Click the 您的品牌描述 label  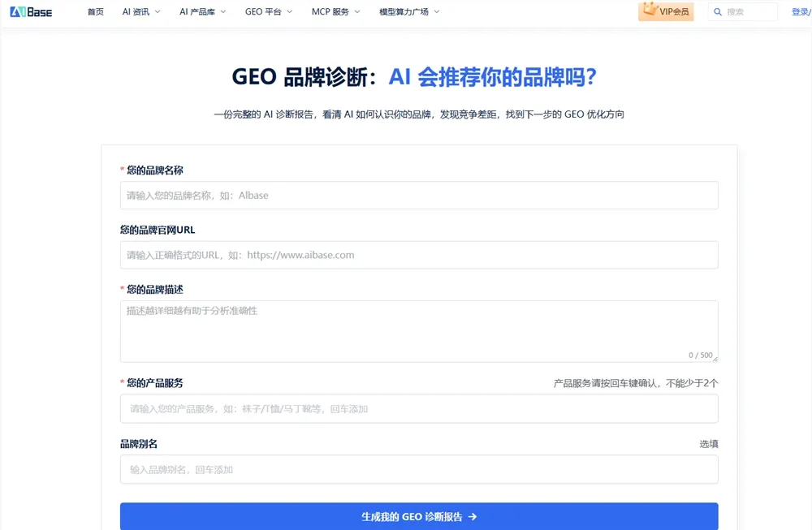coord(155,289)
